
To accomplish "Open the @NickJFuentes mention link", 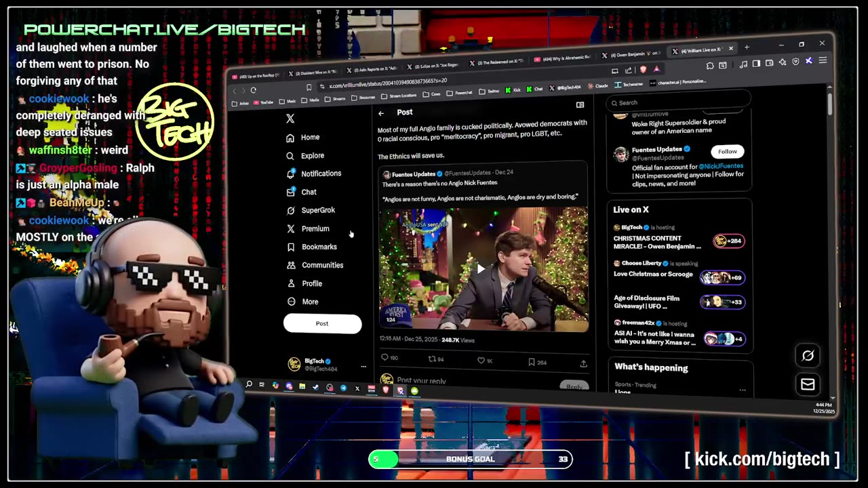I will click(722, 166).
